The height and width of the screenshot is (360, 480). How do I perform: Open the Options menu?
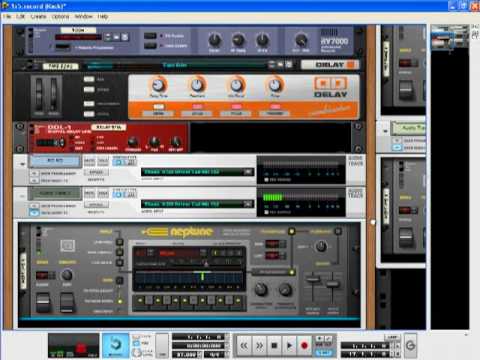coord(60,16)
